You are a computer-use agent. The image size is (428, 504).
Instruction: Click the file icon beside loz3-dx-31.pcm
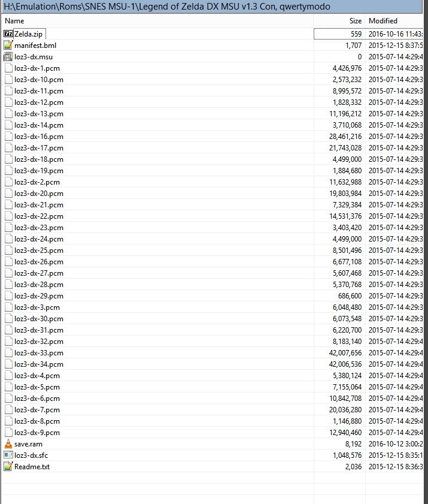[8, 330]
